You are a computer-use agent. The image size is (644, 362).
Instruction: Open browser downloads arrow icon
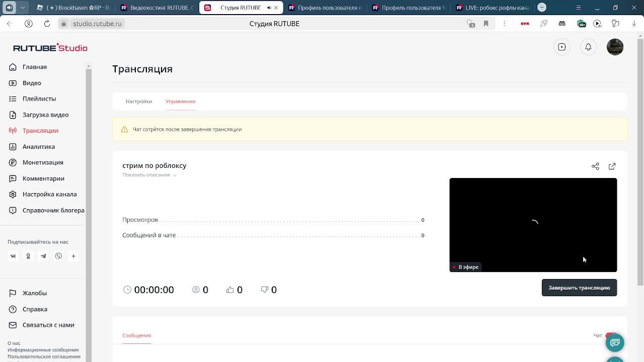(634, 24)
